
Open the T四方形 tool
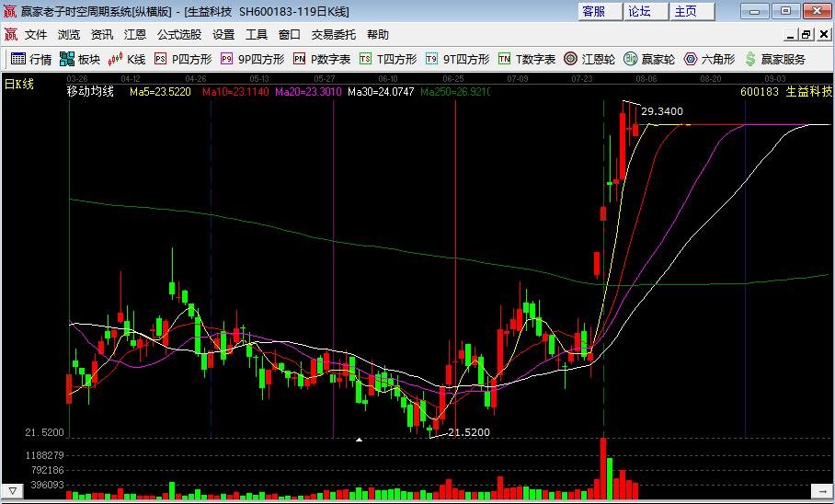pos(388,59)
